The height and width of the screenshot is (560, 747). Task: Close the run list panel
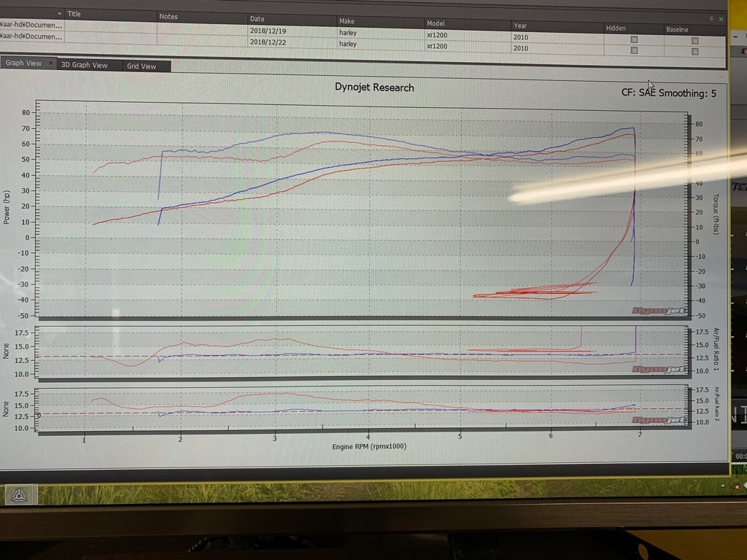(721, 19)
